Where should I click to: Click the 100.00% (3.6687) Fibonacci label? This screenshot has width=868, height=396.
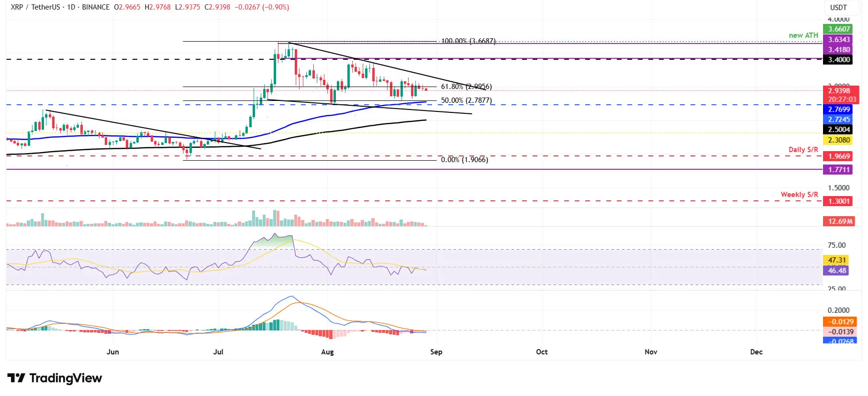pyautogui.click(x=468, y=41)
